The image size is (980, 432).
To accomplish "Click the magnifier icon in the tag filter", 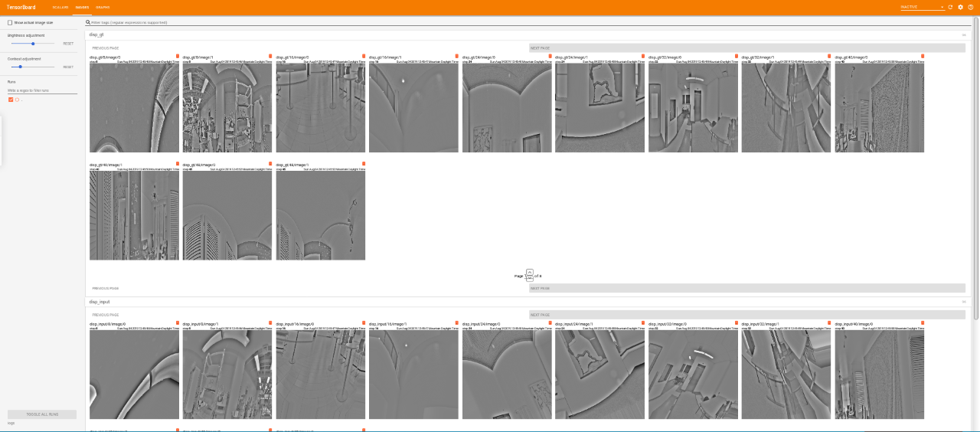I will tap(88, 22).
